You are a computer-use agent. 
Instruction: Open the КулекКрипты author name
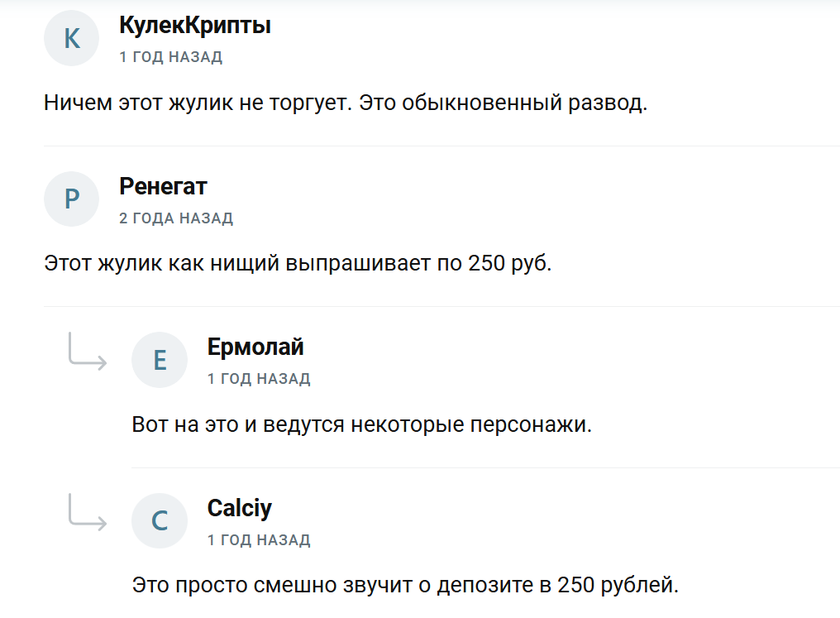195,26
